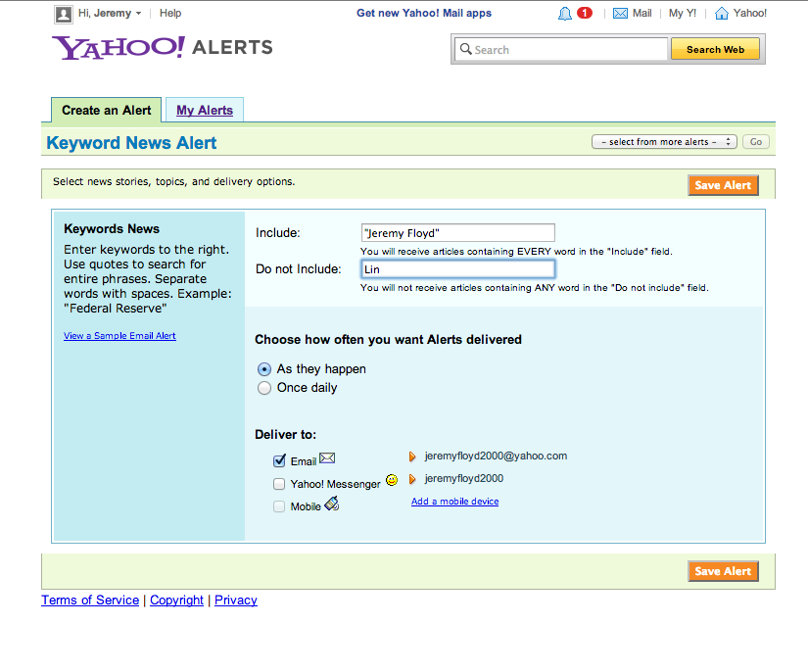Click the Search Web button
Screen dimensions: 808x672
point(715,50)
